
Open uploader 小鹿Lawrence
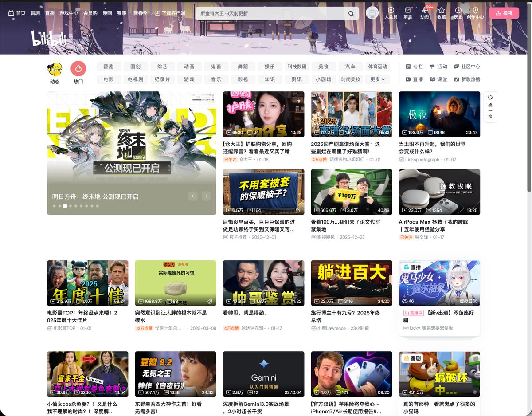click(x=331, y=328)
